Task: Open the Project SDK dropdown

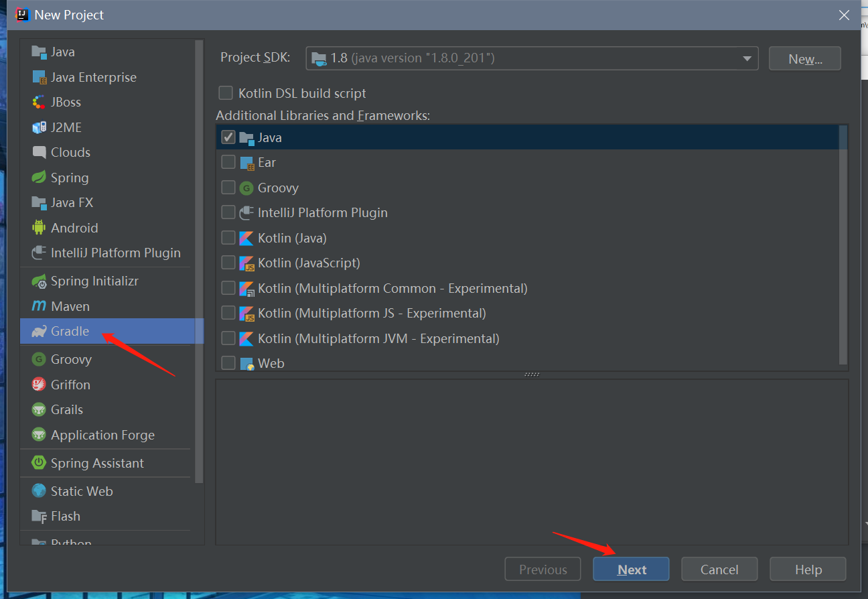Action: tap(532, 58)
